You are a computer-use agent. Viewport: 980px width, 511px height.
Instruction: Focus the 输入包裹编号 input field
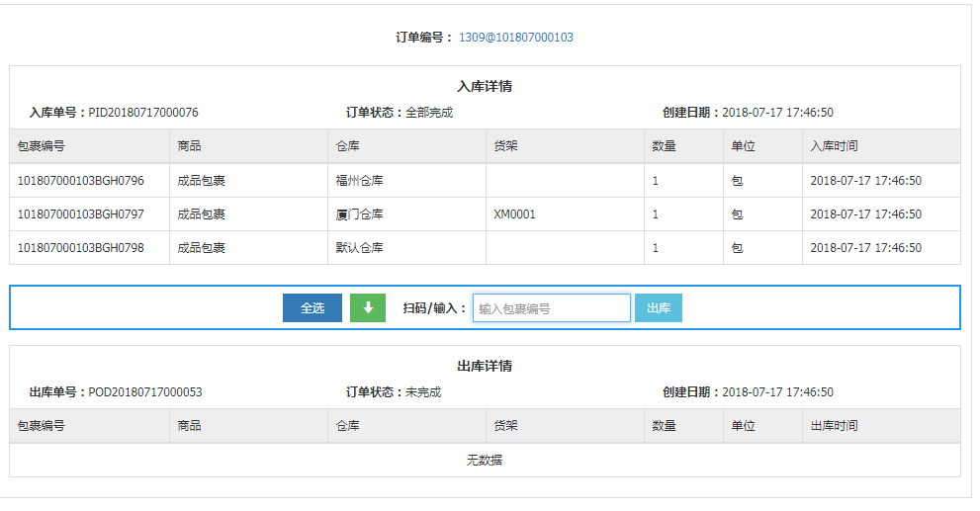pyautogui.click(x=551, y=308)
